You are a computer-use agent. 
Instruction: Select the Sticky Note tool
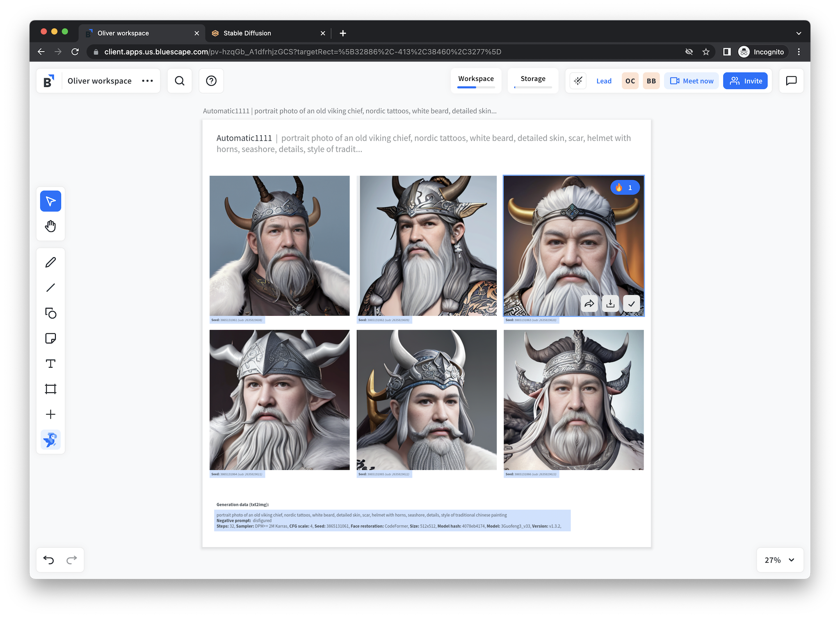(50, 339)
